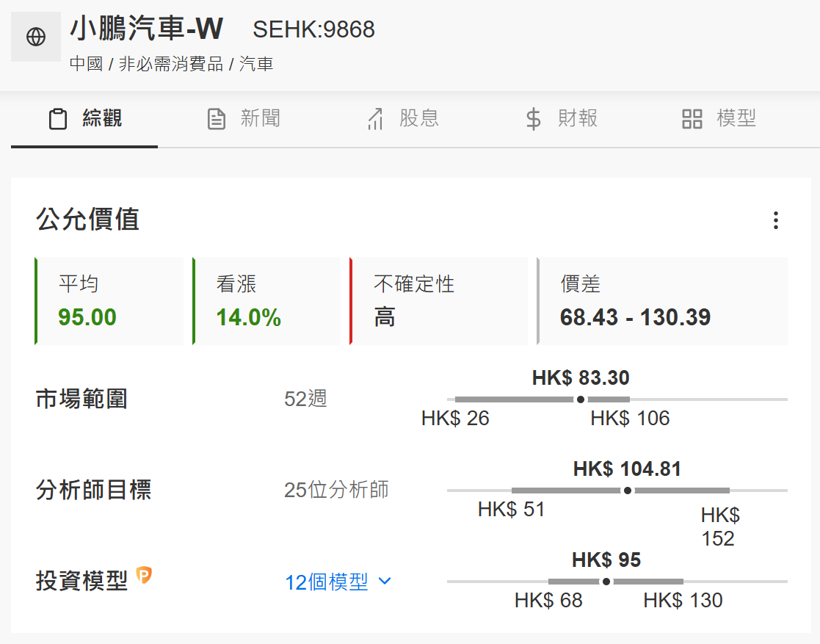Click the orange Pro badge next to 投資模型
The height and width of the screenshot is (644, 820).
point(144,574)
